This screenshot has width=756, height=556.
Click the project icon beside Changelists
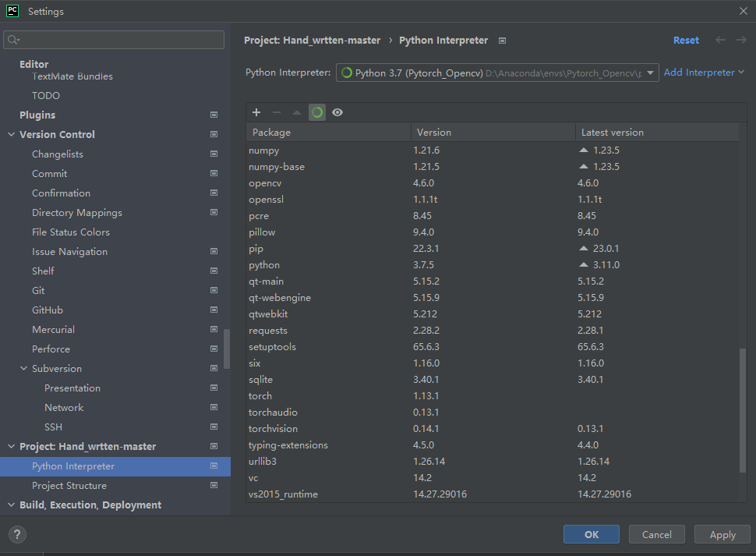(x=214, y=154)
